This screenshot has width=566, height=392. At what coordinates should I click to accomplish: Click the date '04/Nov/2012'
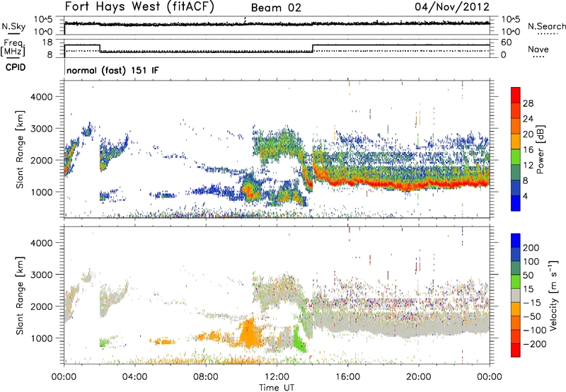point(452,6)
